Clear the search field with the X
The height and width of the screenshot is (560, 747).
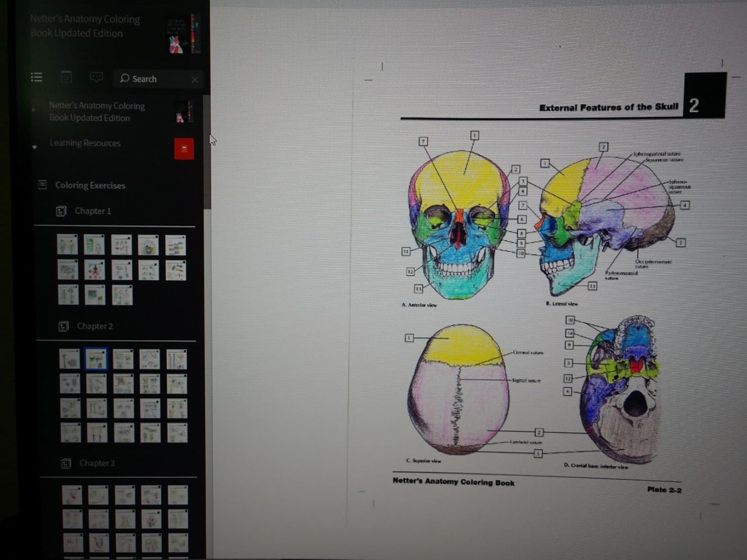click(x=195, y=80)
